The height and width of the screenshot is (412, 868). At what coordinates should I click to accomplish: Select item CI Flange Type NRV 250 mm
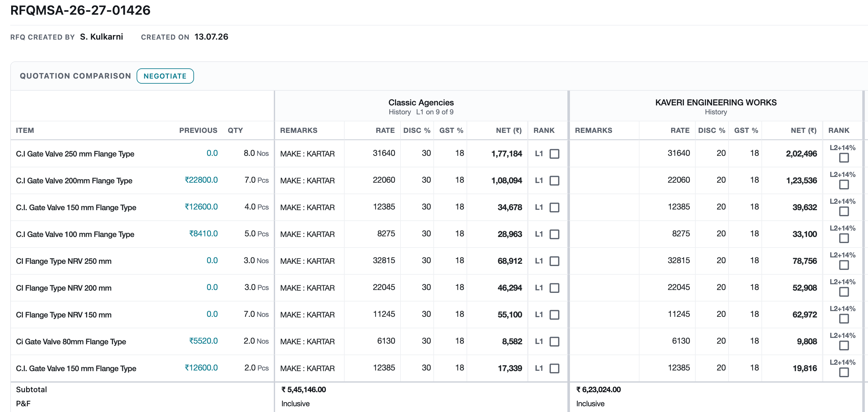[64, 261]
